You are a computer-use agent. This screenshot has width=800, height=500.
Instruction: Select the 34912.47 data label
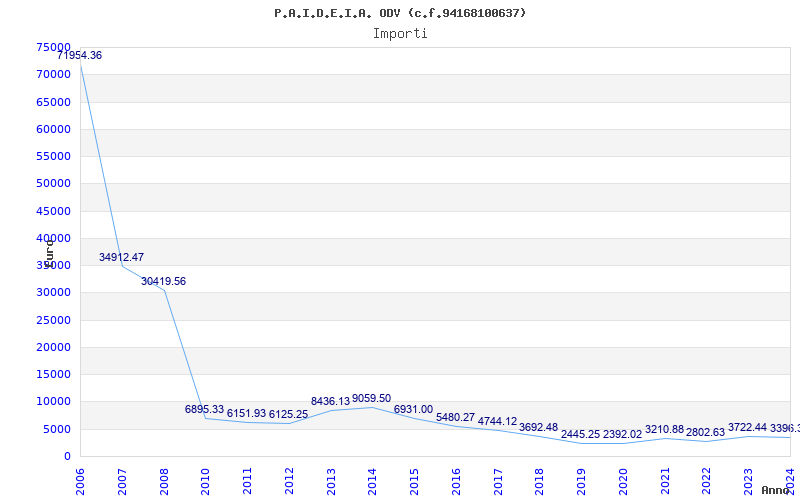point(121,257)
